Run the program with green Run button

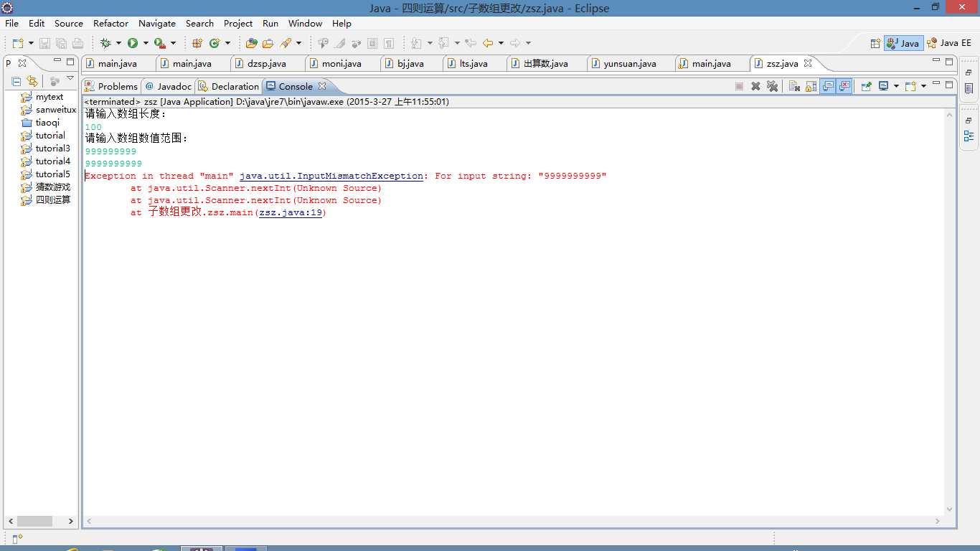133,44
